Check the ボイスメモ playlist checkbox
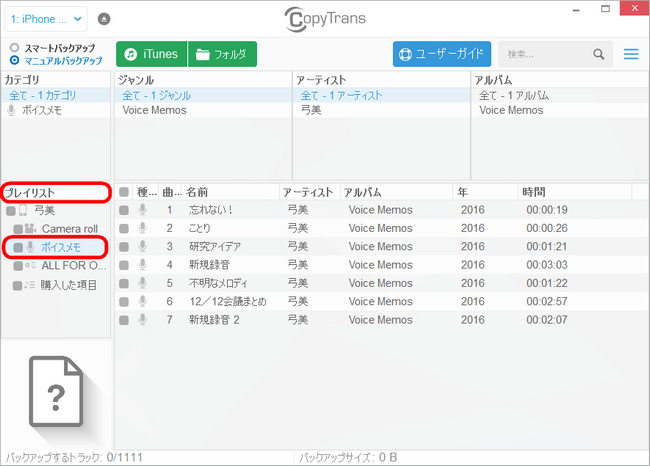The height and width of the screenshot is (466, 650). point(18,248)
